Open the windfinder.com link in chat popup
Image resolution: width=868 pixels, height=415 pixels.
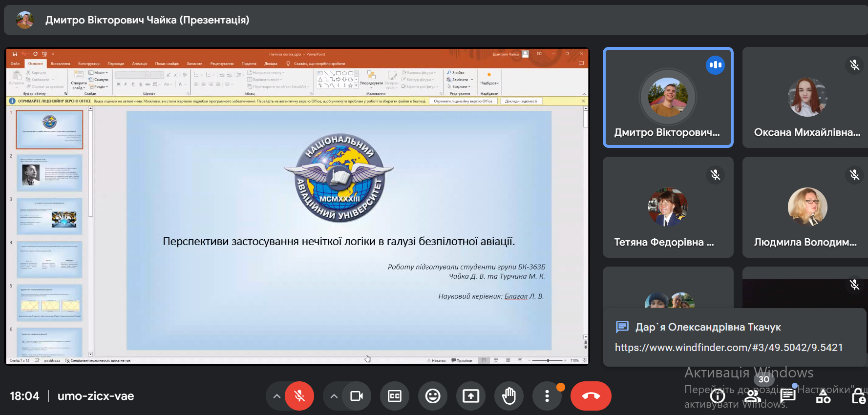coord(729,348)
